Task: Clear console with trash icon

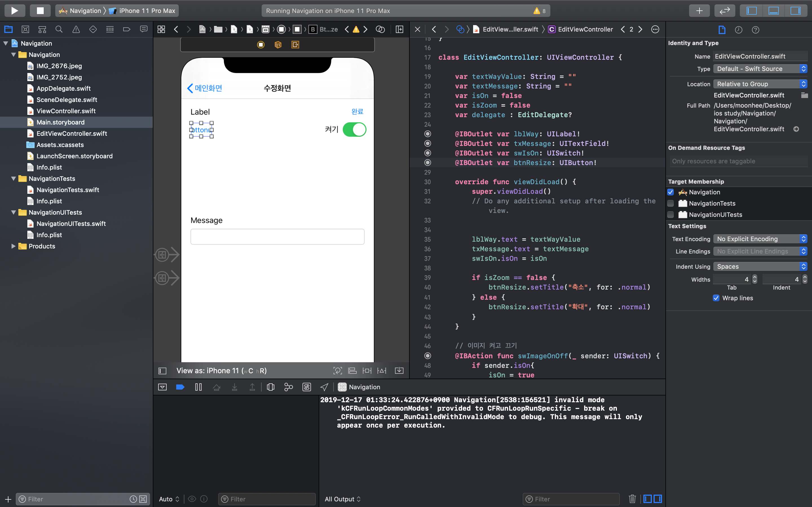Action: 632,499
